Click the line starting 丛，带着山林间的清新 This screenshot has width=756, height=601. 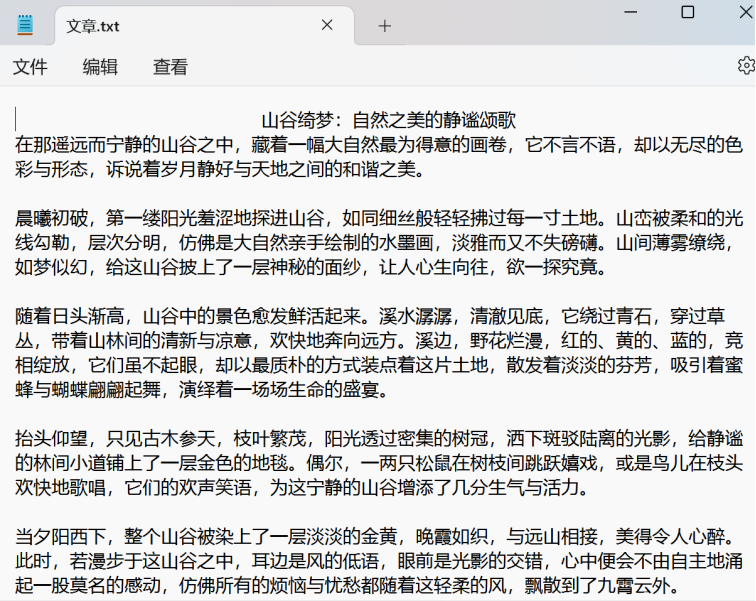(378, 340)
